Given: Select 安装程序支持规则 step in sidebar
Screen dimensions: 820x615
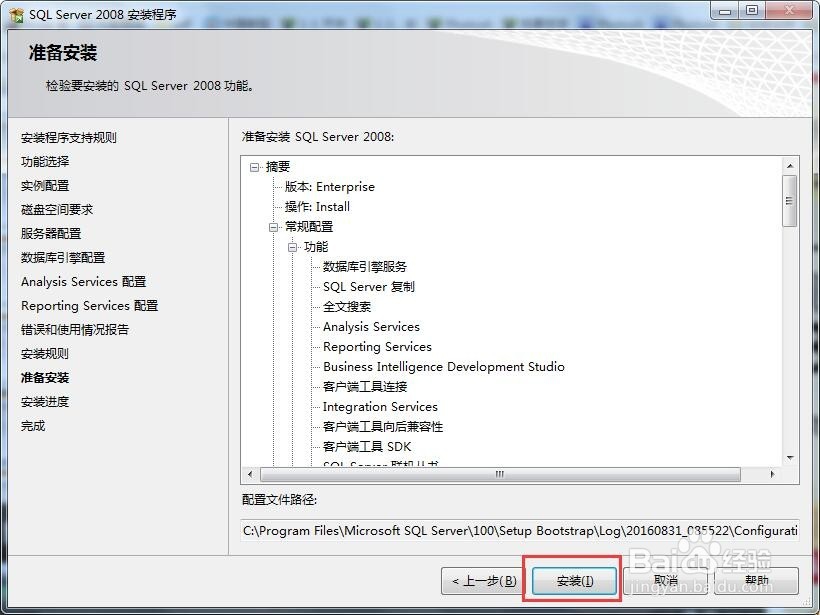Looking at the screenshot, I should 69,138.
